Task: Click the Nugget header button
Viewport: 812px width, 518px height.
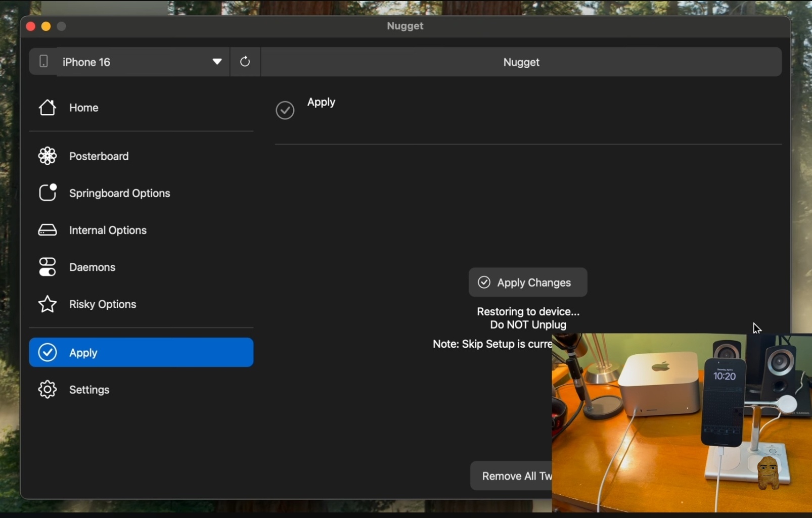Action: click(521, 62)
